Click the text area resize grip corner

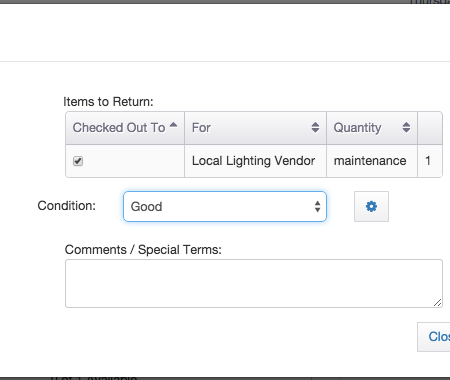[438, 303]
